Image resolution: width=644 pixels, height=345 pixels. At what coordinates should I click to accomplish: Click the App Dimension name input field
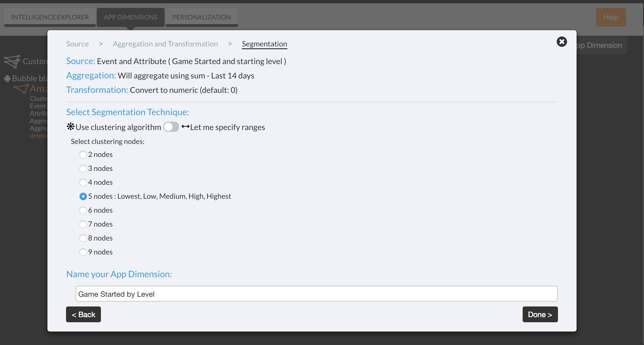point(316,294)
